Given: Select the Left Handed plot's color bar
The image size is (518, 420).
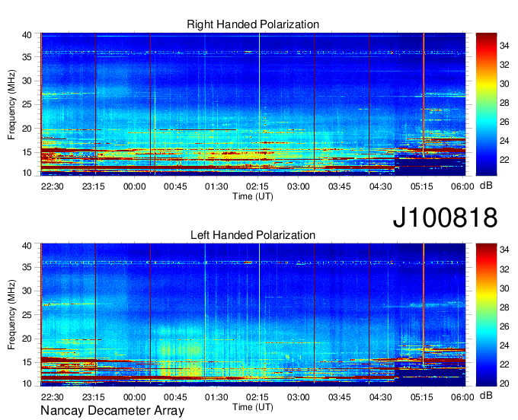Looking at the screenshot, I should click(486, 315).
